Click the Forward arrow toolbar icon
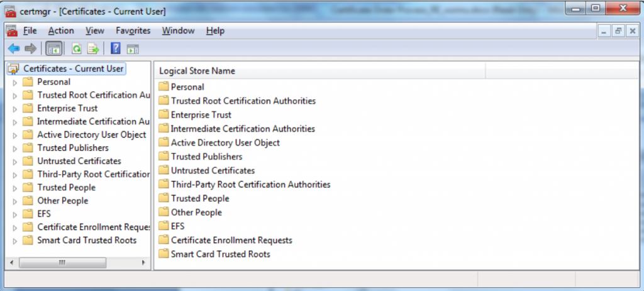Viewport: 644px width, 291px height. [30, 49]
